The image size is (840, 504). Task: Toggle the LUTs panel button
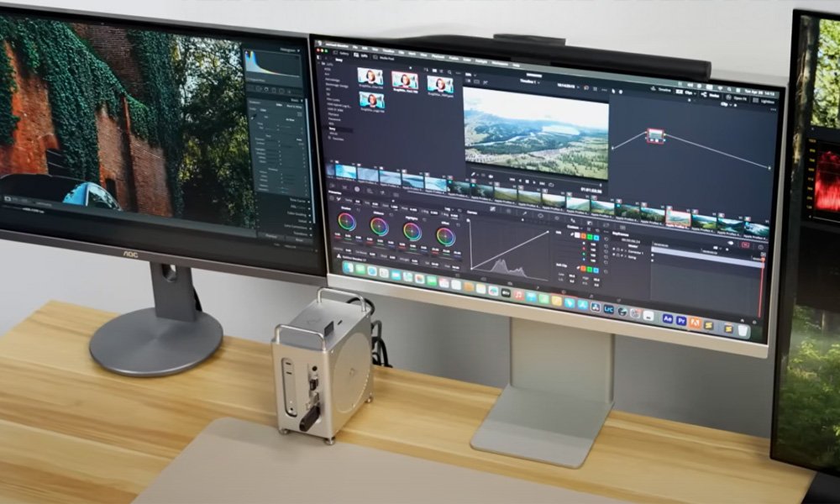(x=360, y=55)
